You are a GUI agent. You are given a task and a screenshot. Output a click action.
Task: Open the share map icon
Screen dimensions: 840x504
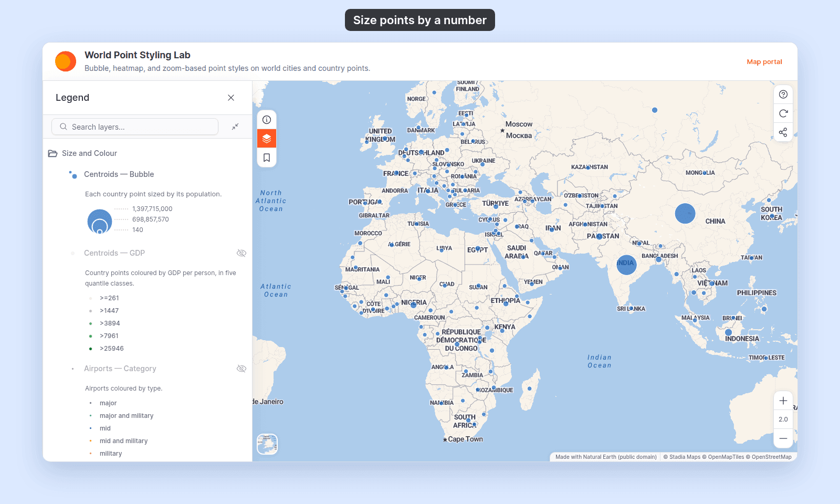[x=783, y=132]
